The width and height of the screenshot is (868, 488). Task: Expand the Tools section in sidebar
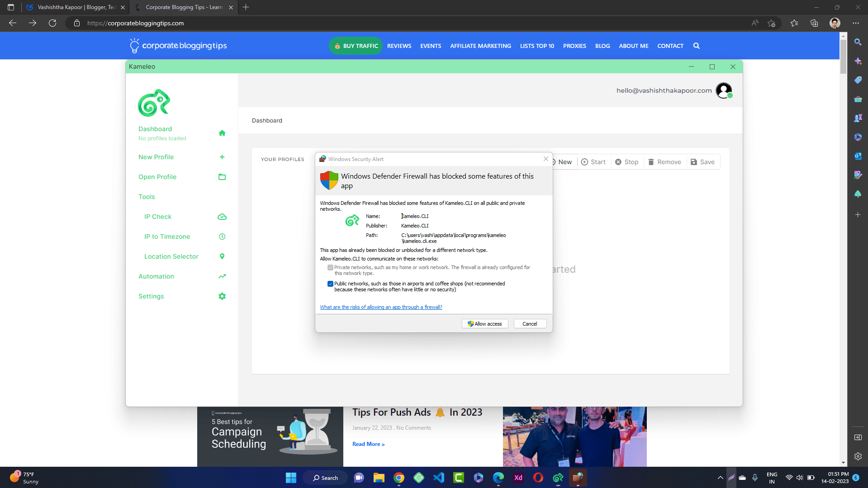point(147,197)
